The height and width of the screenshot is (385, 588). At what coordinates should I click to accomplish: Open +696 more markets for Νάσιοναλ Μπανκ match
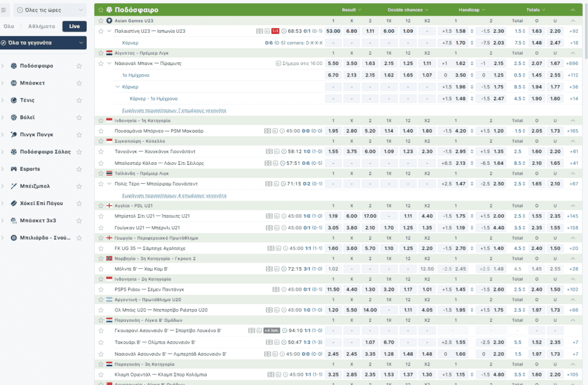click(573, 63)
